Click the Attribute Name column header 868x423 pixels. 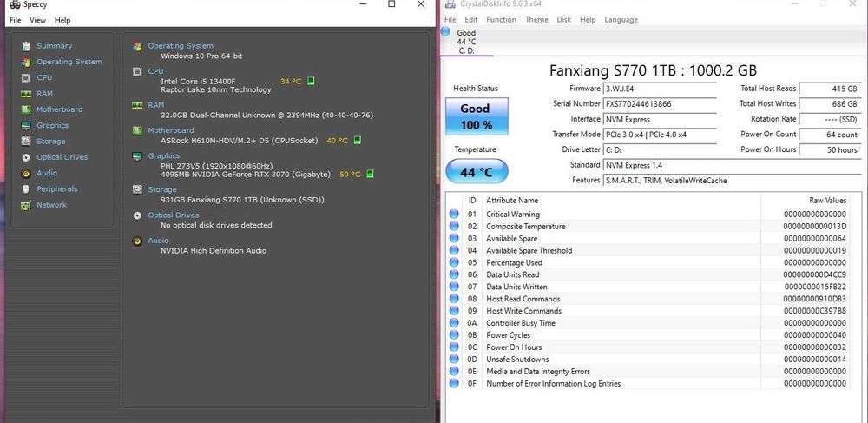click(x=512, y=201)
